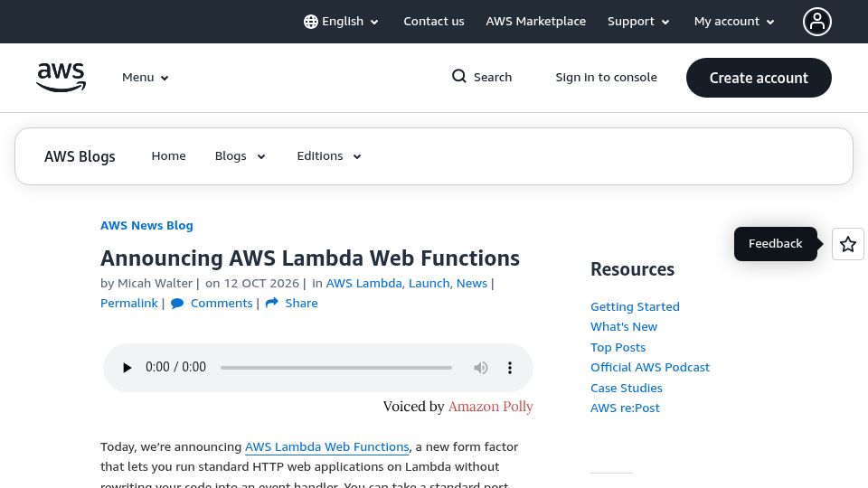Screen dimensions: 868x488
Task: Expand the Support dropdown
Action: coord(665,22)
